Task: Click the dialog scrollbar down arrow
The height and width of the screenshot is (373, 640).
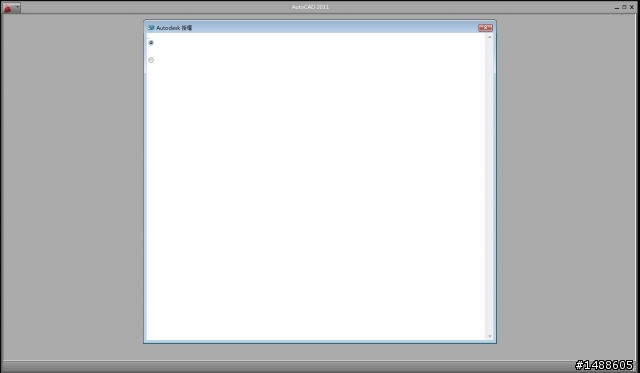Action: 490,336
